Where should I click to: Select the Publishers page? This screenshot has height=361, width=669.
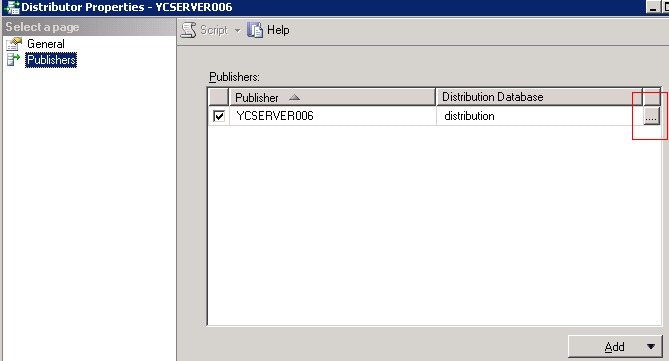point(51,60)
